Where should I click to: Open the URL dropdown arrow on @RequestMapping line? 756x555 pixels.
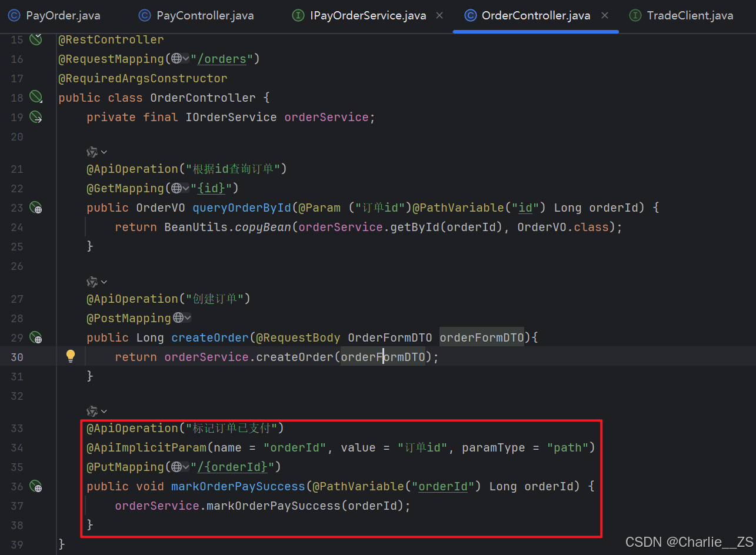[186, 59]
